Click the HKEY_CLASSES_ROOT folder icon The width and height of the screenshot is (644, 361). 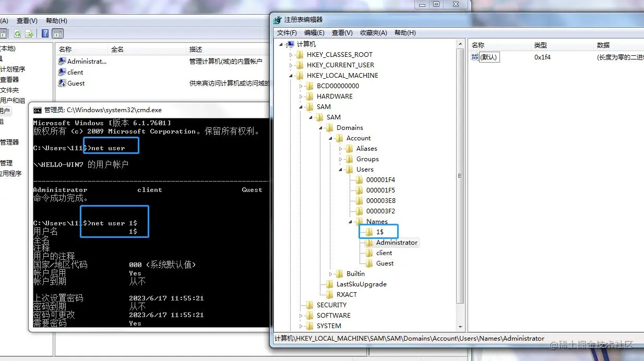click(x=300, y=55)
